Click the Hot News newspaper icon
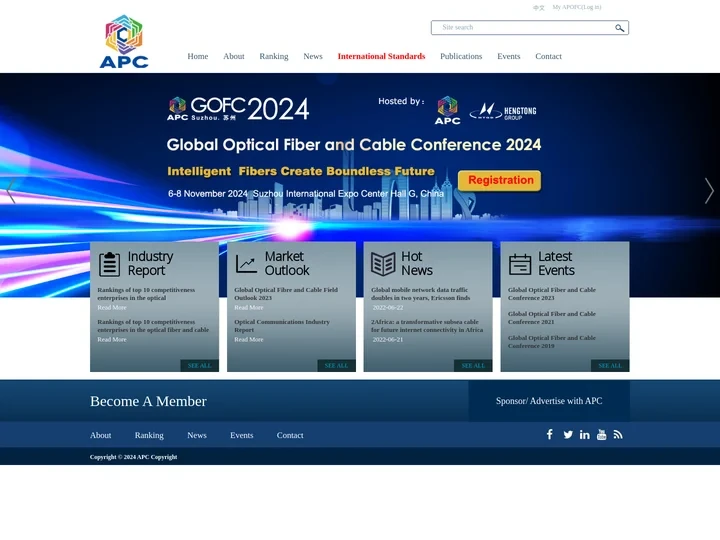 click(383, 264)
